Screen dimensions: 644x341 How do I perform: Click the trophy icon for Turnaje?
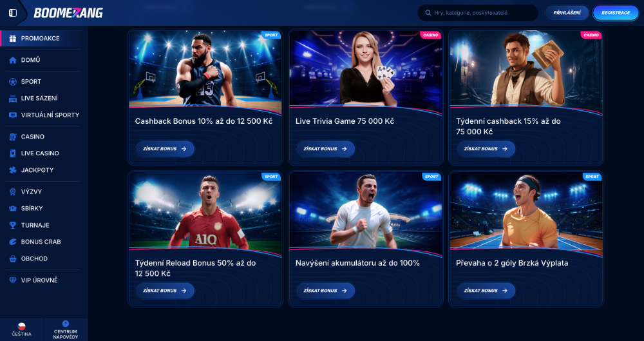click(13, 225)
